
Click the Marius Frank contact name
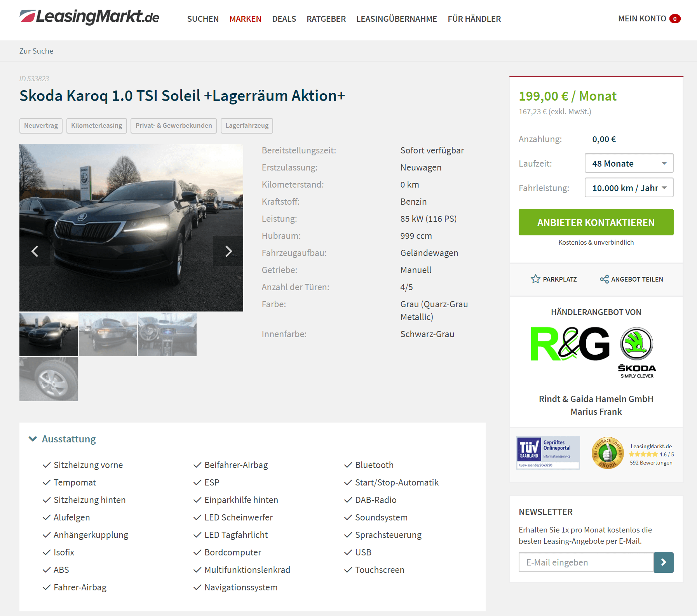pyautogui.click(x=596, y=412)
